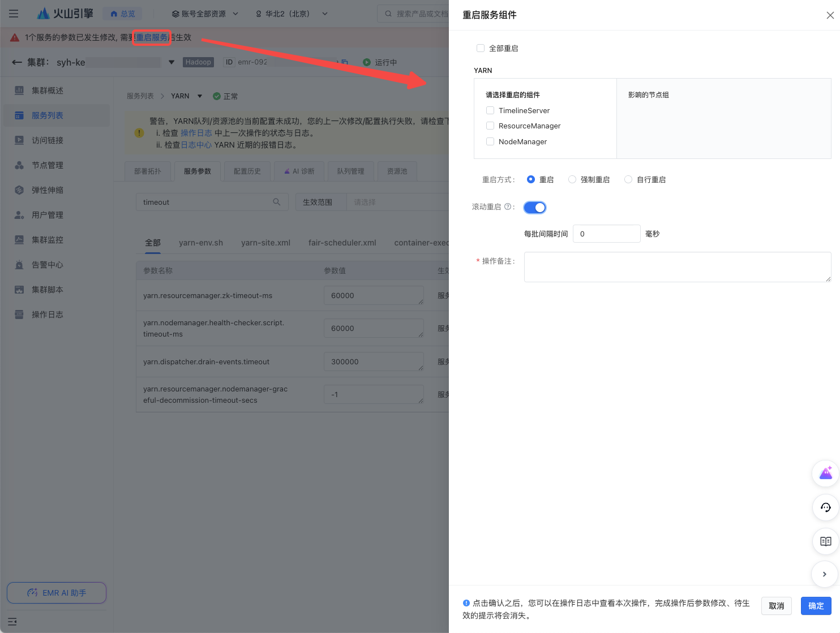Open the purple AI assistant floating icon
Viewport: 840px width, 633px height.
click(826, 473)
